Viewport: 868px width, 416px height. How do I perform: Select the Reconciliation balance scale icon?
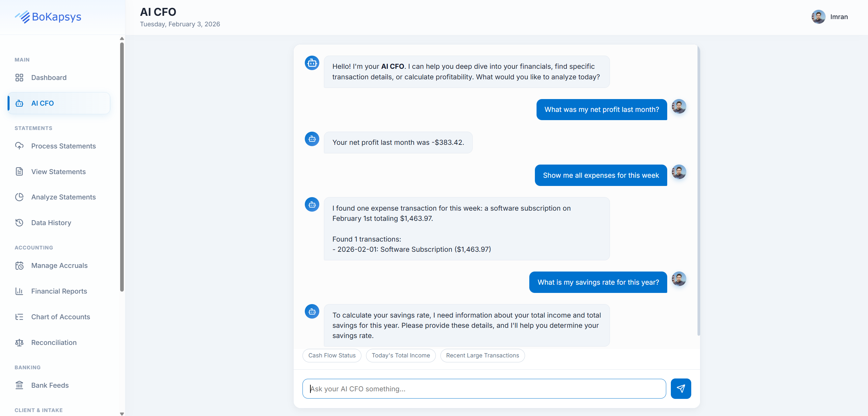19,342
